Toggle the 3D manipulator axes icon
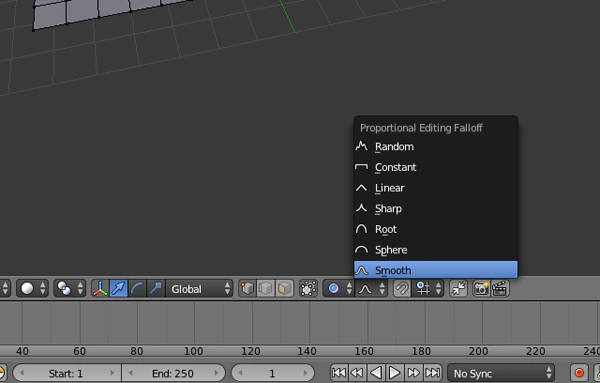This screenshot has width=600, height=383. tap(100, 288)
